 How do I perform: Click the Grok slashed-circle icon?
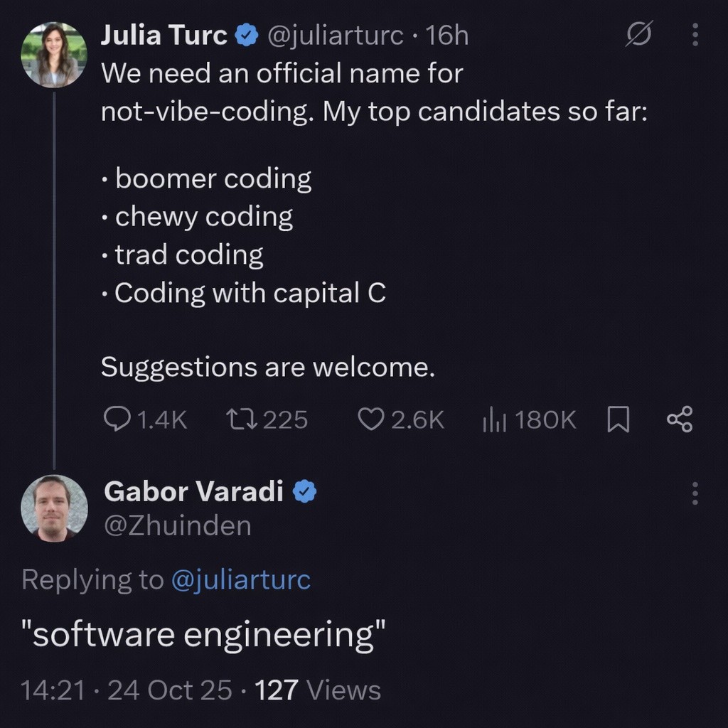click(x=638, y=35)
